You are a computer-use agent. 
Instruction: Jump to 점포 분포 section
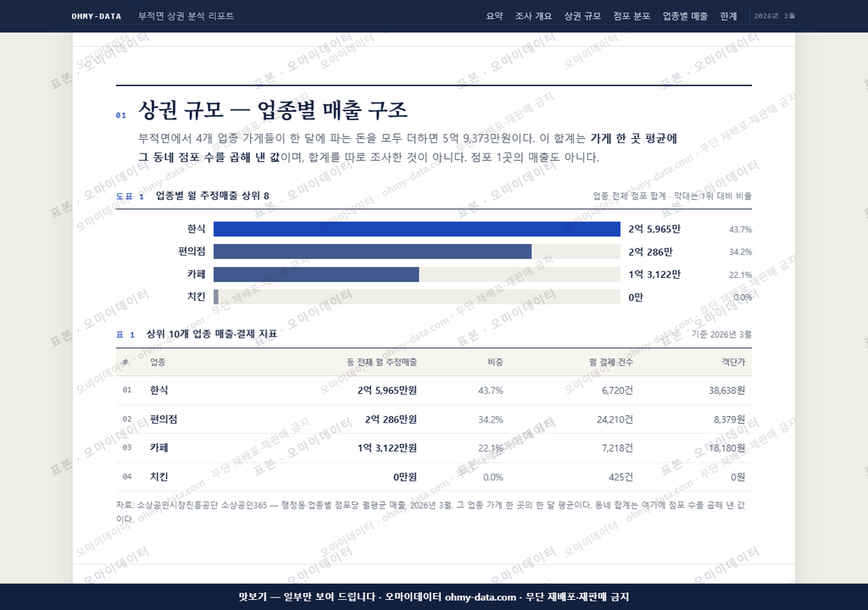pos(632,16)
